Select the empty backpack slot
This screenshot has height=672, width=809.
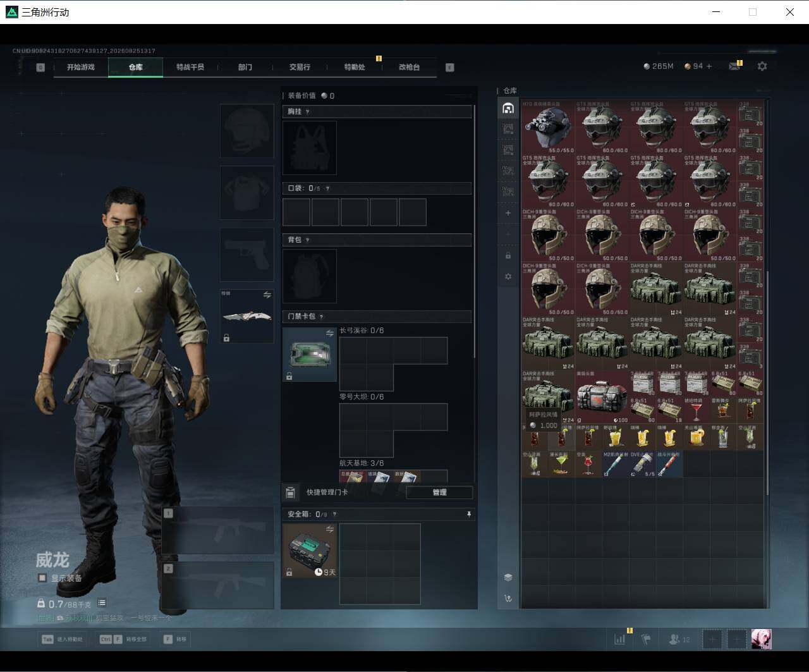(310, 276)
